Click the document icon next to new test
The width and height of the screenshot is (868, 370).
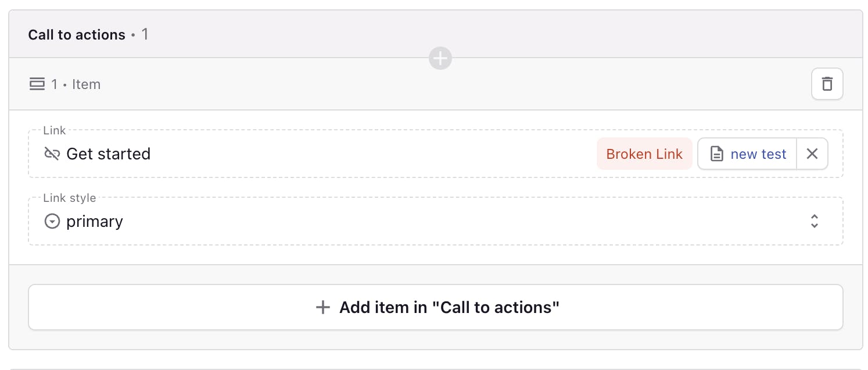tap(718, 154)
